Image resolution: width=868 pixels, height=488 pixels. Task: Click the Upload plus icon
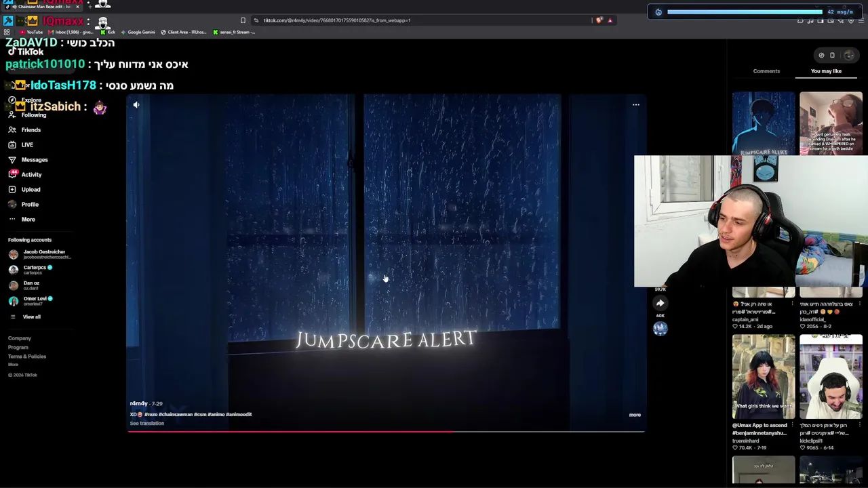(12, 190)
